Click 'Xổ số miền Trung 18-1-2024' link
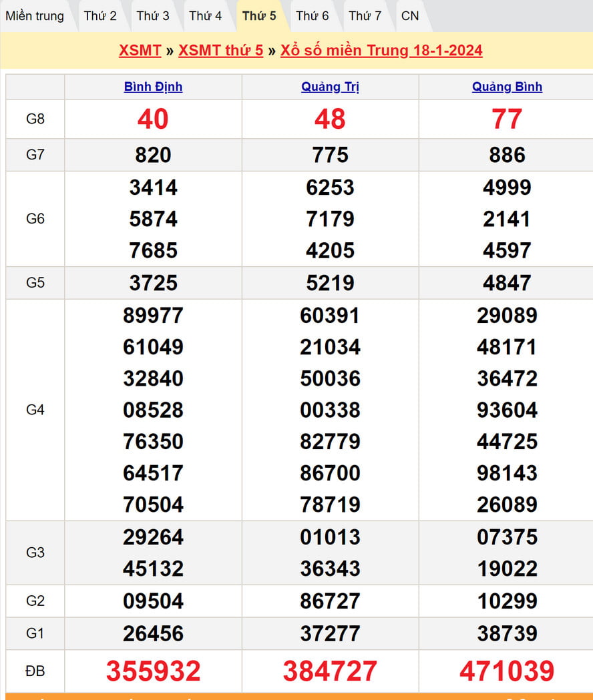Screen dimensions: 593x700 click(x=381, y=51)
